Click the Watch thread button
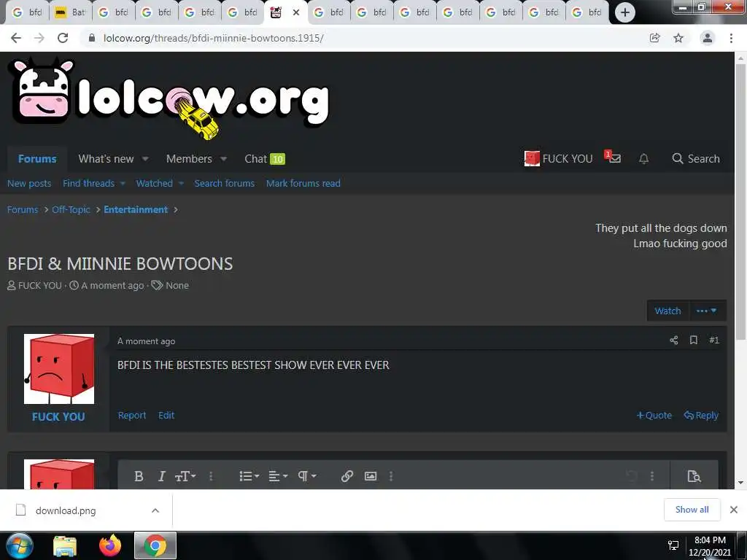This screenshot has height=560, width=747. (x=667, y=311)
